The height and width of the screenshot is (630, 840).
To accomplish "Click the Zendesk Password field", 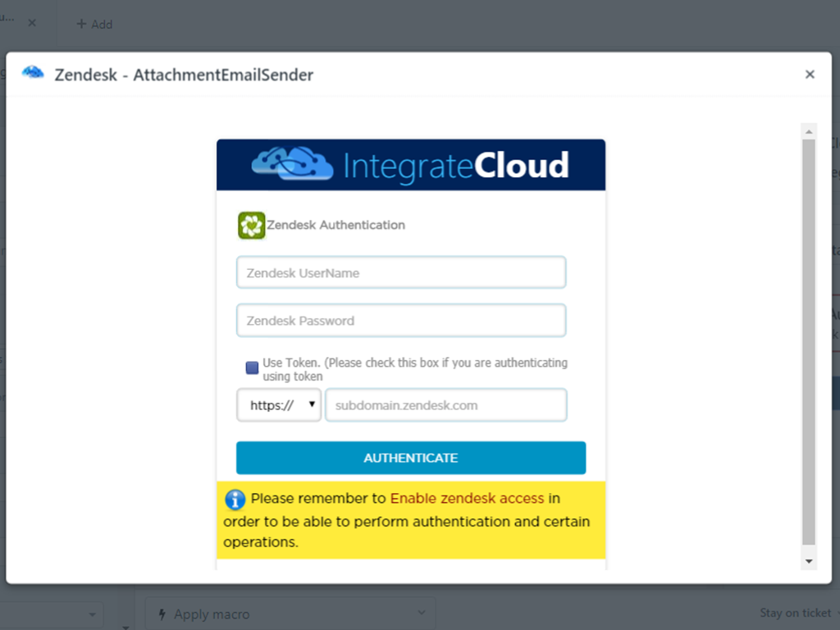I will [x=400, y=320].
